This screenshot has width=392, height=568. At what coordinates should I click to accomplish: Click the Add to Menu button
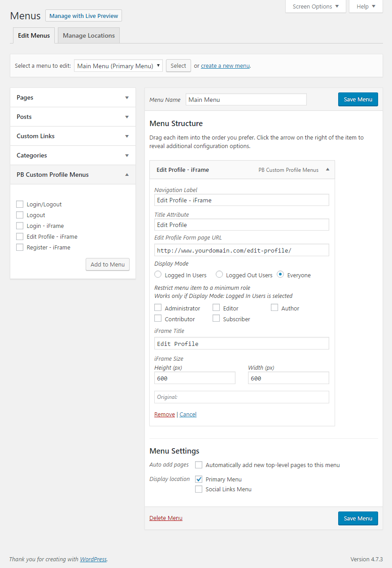pyautogui.click(x=108, y=264)
